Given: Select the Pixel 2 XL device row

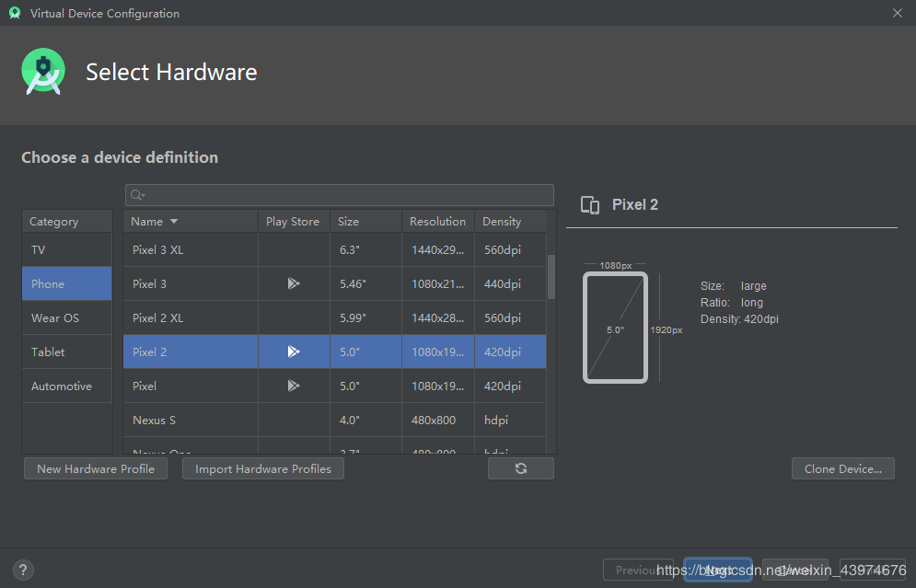Looking at the screenshot, I should point(191,317).
